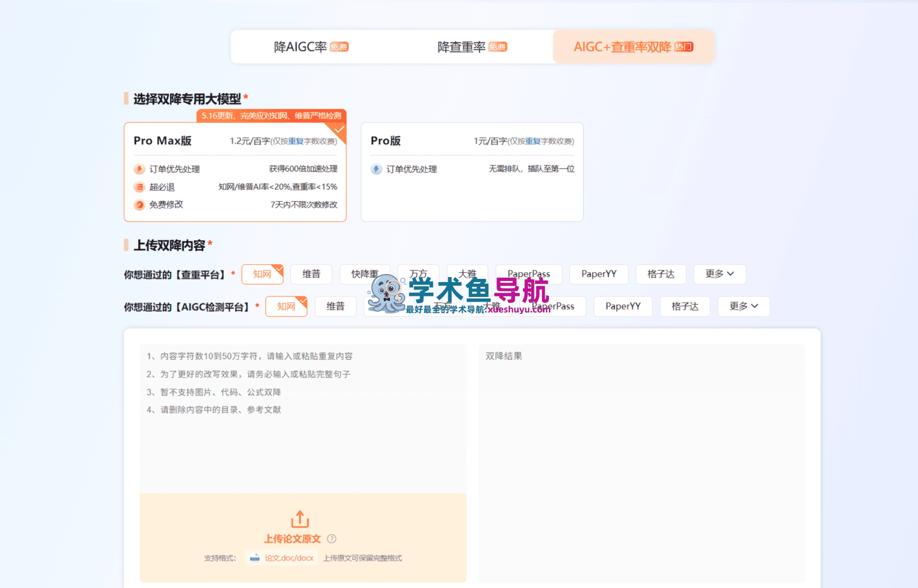This screenshot has height=588, width=918.
Task: Select 知网 as AIGC检测平台
Action: pyautogui.click(x=286, y=306)
